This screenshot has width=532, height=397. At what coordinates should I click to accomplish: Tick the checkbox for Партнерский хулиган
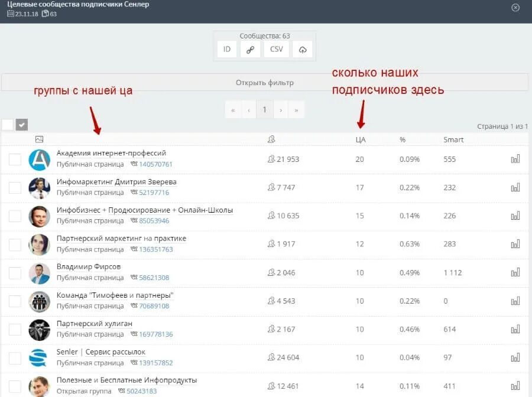coord(15,329)
